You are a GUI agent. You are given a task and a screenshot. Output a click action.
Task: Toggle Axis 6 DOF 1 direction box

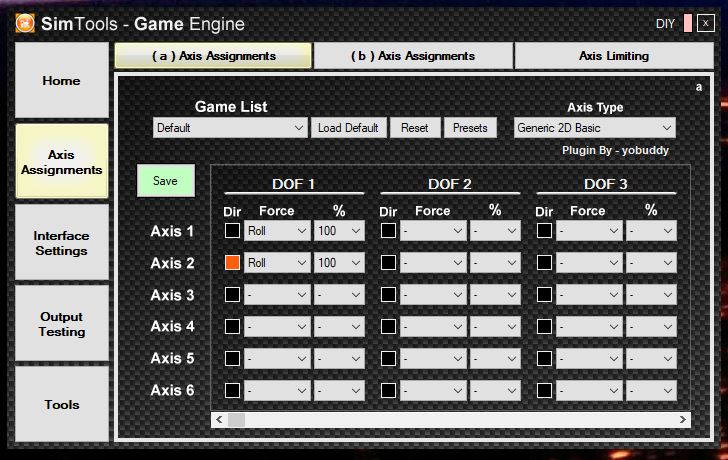(232, 390)
